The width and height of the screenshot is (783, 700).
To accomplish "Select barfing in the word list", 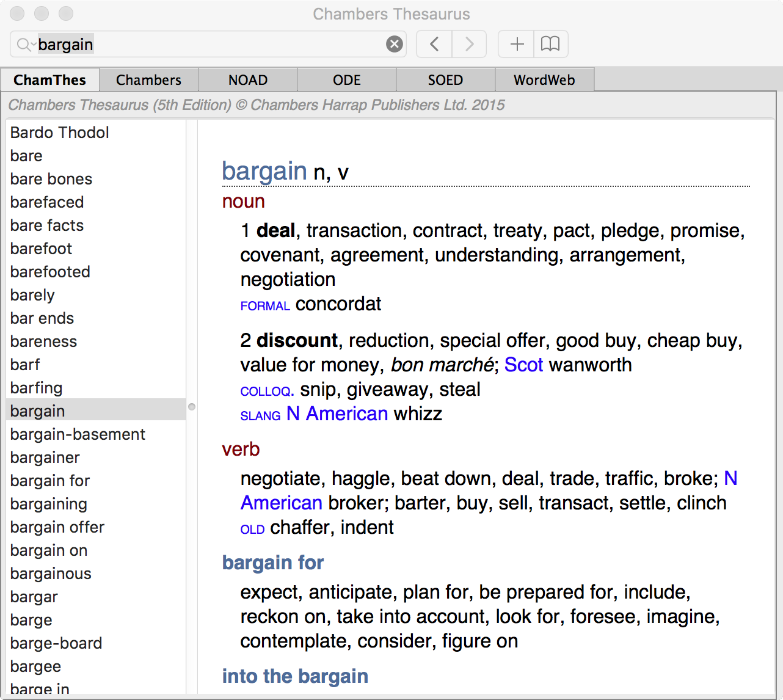I will (x=96, y=388).
